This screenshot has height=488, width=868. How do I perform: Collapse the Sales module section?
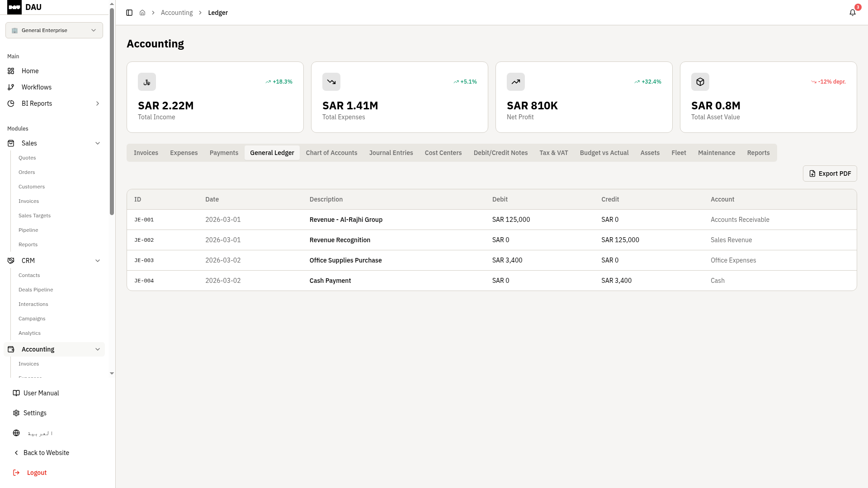(98, 143)
